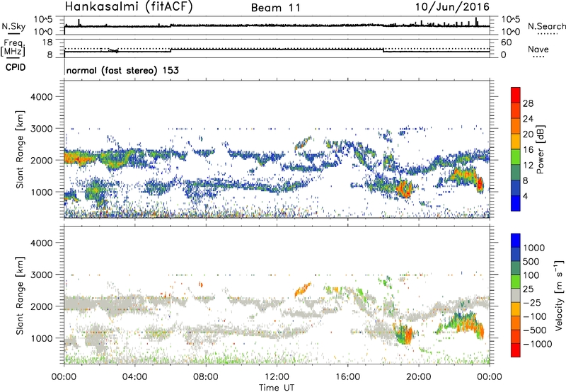Click the 'Nave' legend label

click(x=538, y=49)
